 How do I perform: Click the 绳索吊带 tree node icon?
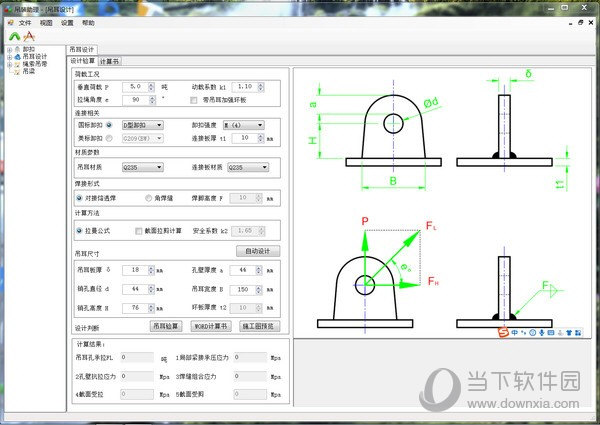[x=17, y=64]
